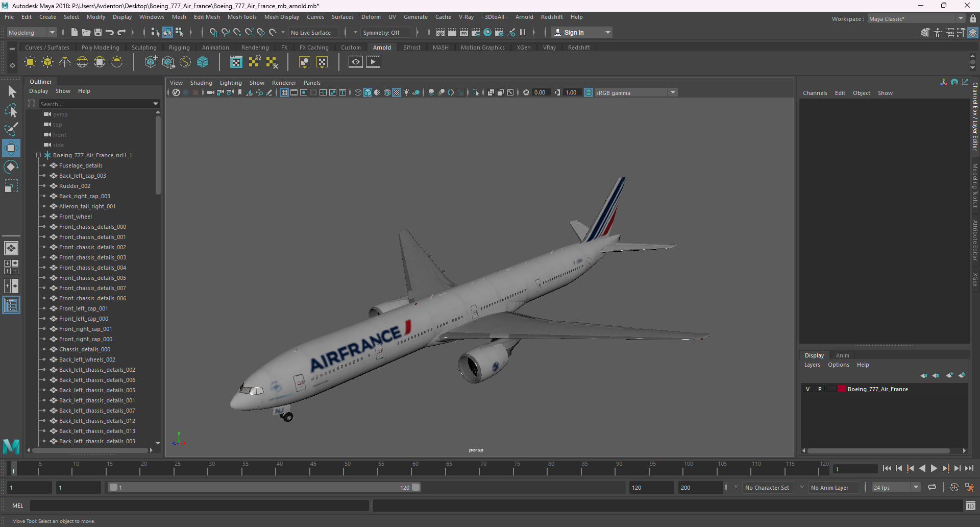This screenshot has width=980, height=527.
Task: Open animation preferences running man icon
Action: pos(969,487)
